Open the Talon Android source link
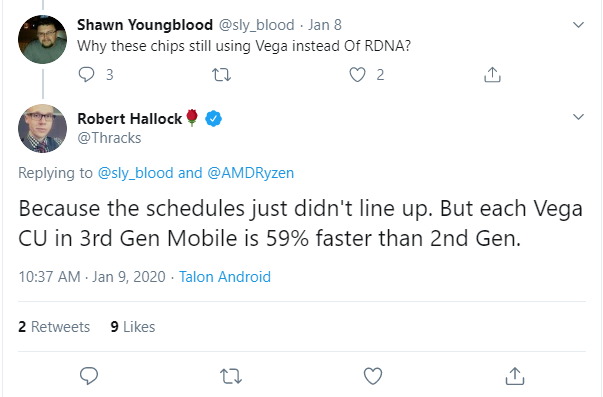 (225, 277)
